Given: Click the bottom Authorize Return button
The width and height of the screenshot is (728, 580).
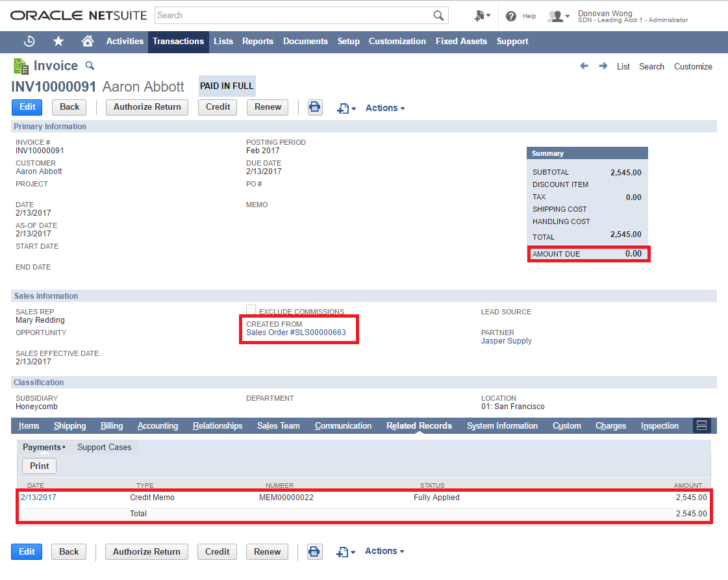Looking at the screenshot, I should [x=147, y=551].
